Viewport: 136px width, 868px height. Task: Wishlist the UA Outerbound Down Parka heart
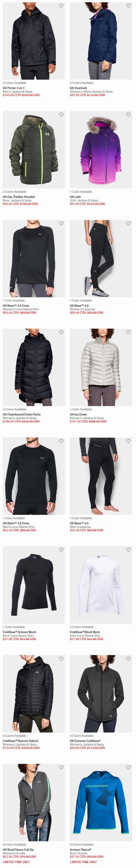point(61,332)
